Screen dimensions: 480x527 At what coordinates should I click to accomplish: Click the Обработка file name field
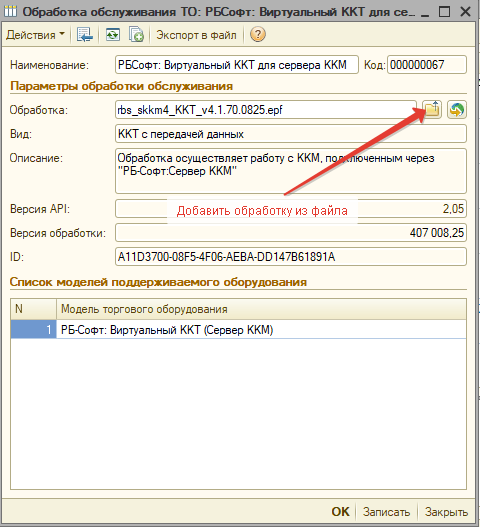266,110
